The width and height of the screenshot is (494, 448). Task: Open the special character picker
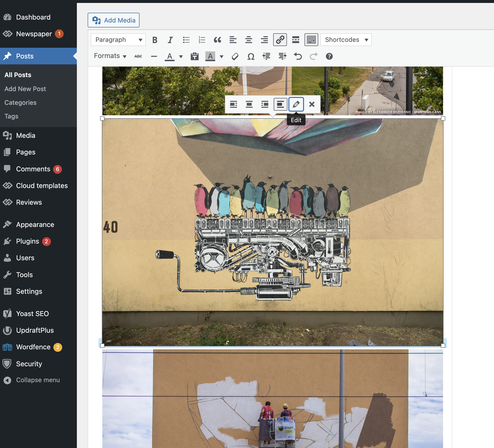251,56
